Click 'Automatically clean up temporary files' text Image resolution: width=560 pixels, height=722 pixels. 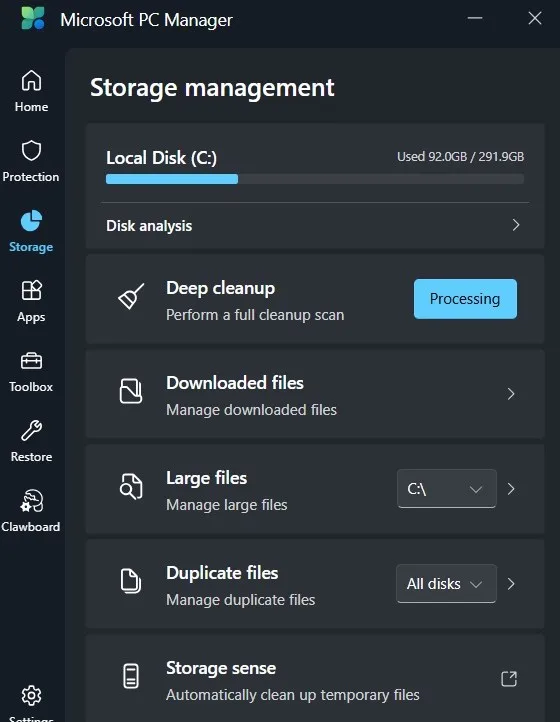pyautogui.click(x=293, y=695)
